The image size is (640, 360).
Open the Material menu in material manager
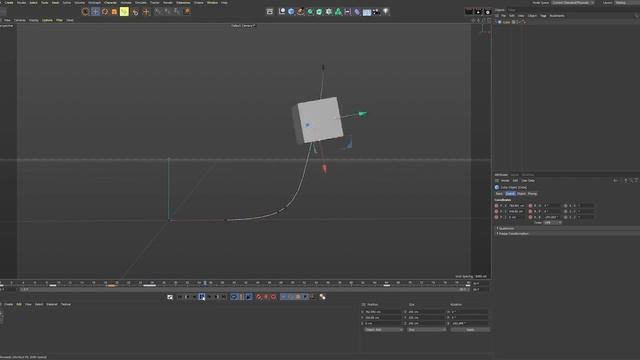point(52,304)
